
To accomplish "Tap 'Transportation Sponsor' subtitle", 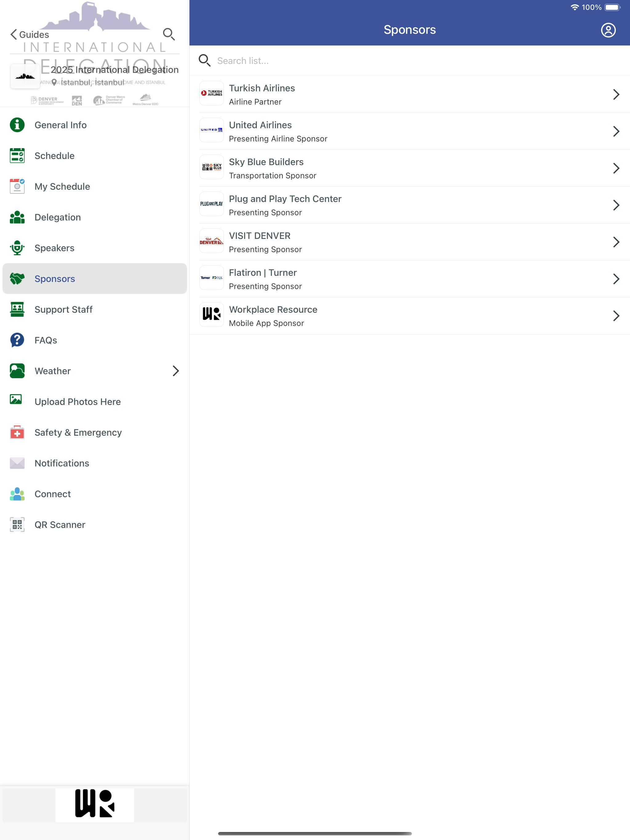I will click(x=273, y=176).
